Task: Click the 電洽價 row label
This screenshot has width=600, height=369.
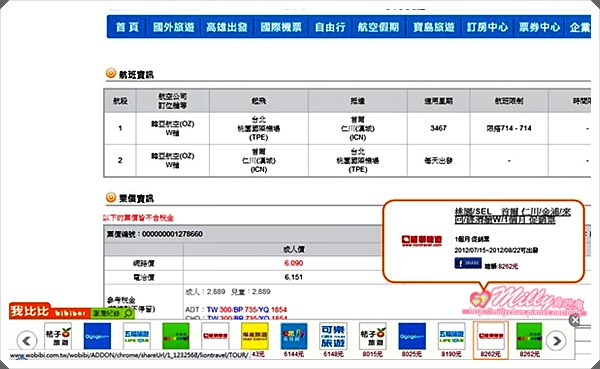Action: 143,277
